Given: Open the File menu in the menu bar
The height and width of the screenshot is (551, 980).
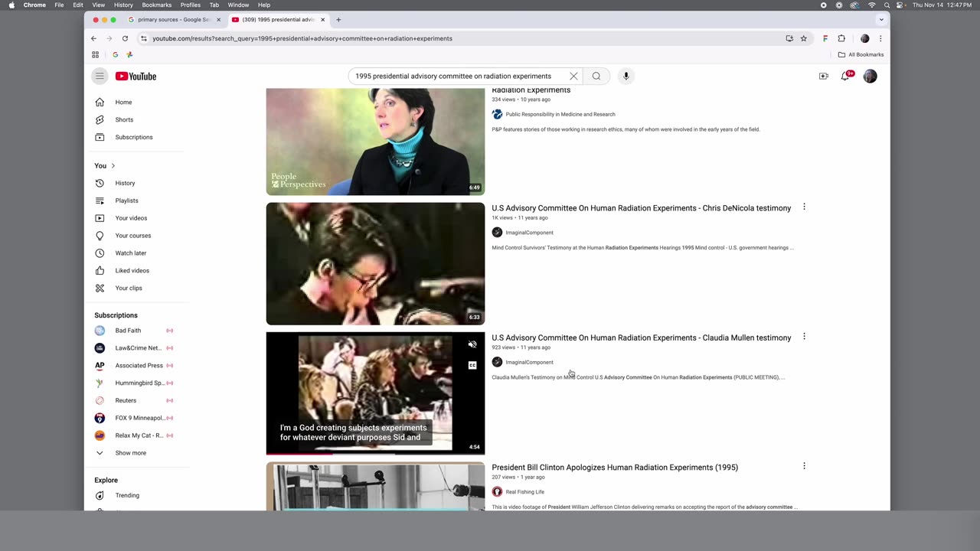Looking at the screenshot, I should (59, 5).
